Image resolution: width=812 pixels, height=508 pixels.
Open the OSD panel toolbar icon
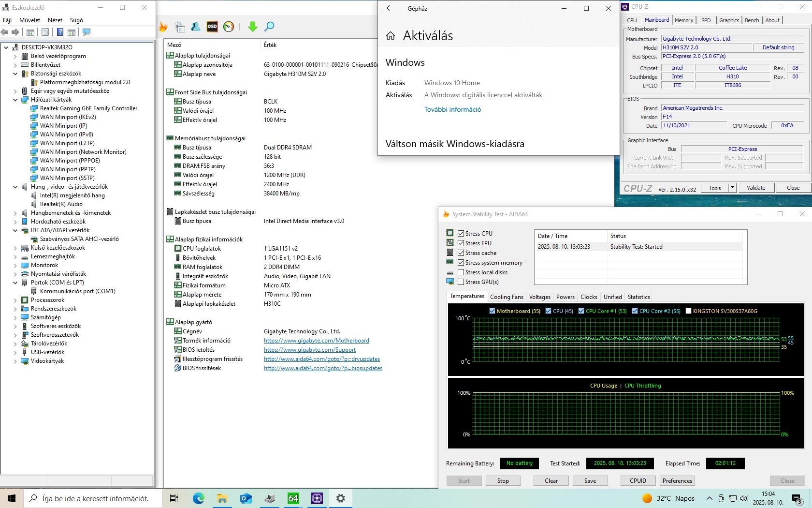[212, 27]
